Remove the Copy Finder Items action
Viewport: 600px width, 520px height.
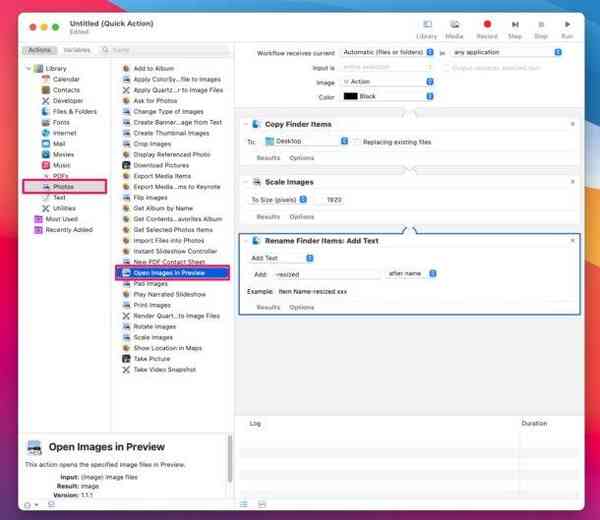[572, 124]
